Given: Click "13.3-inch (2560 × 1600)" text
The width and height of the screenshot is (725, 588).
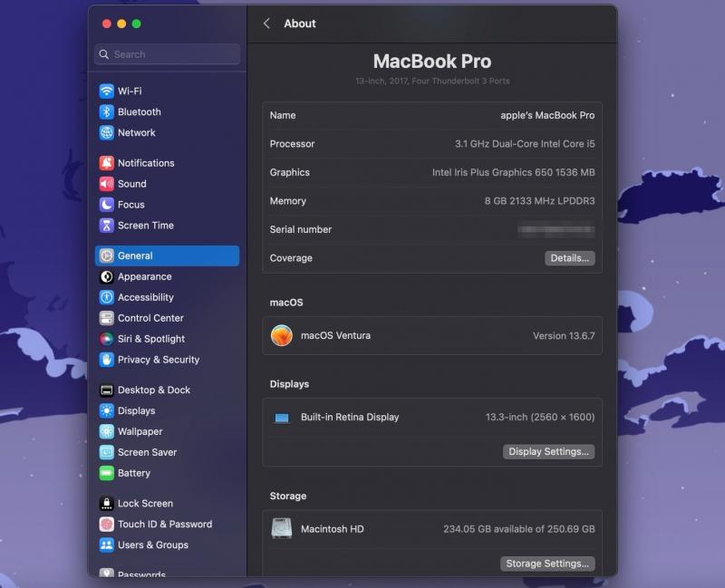Looking at the screenshot, I should click(x=540, y=417).
